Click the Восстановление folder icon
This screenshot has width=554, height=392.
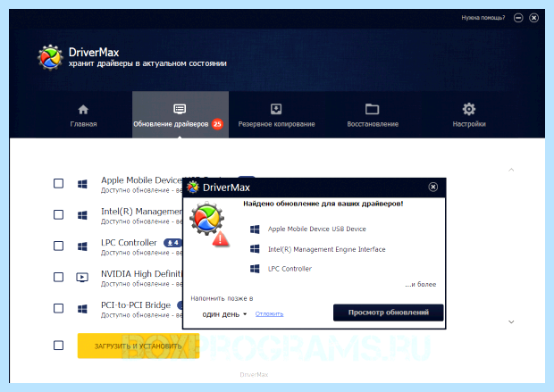[x=372, y=109]
